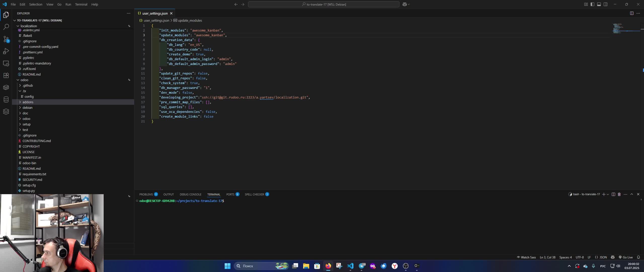The height and width of the screenshot is (272, 644).
Task: Toggle the secondary side bar layout button
Action: tap(606, 4)
